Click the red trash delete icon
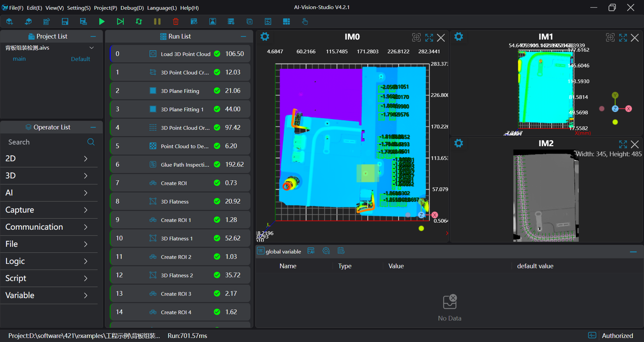Viewport: 644px width, 342px height. click(x=175, y=22)
